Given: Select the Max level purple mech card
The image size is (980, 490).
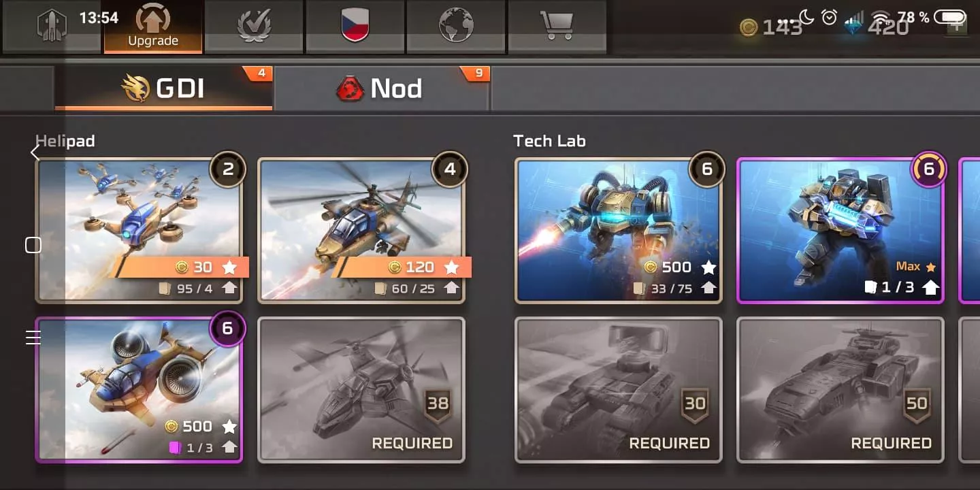Looking at the screenshot, I should pos(840,230).
